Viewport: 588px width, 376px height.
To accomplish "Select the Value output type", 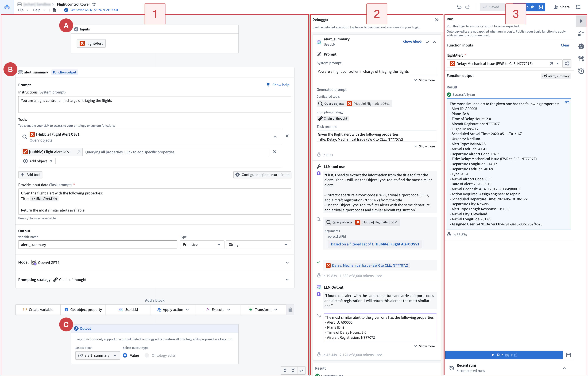I will pyautogui.click(x=125, y=355).
